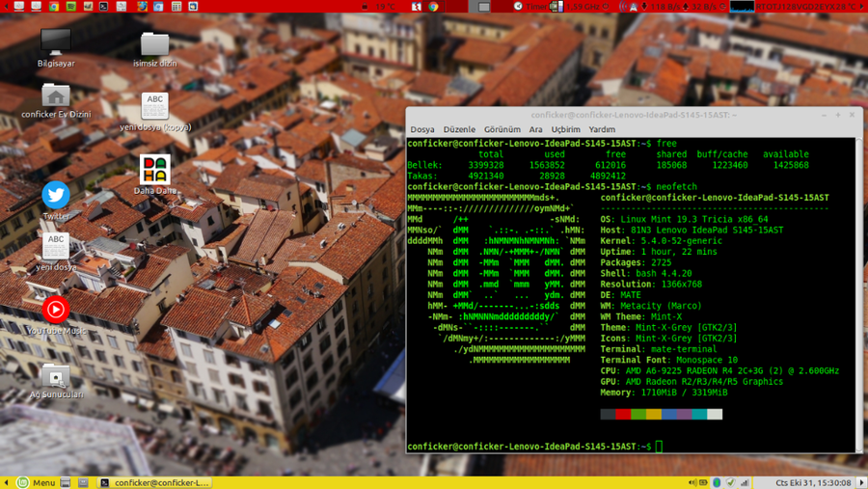Click the OS: Linux Mint 19.3 line
Viewport: 868px width, 489px height.
[x=684, y=219]
